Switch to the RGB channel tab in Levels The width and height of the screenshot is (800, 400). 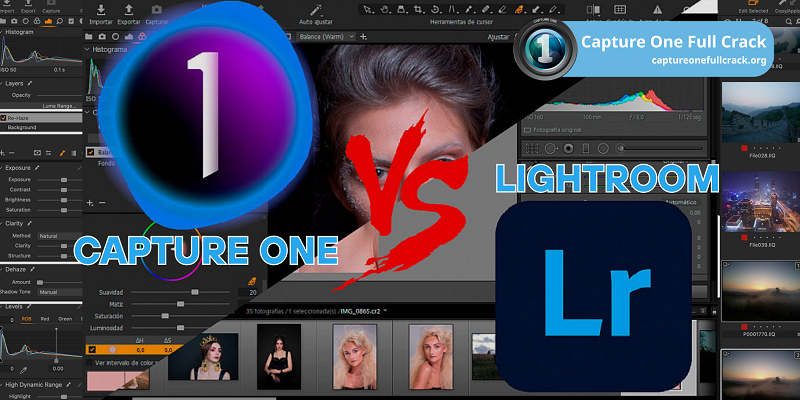point(26,319)
